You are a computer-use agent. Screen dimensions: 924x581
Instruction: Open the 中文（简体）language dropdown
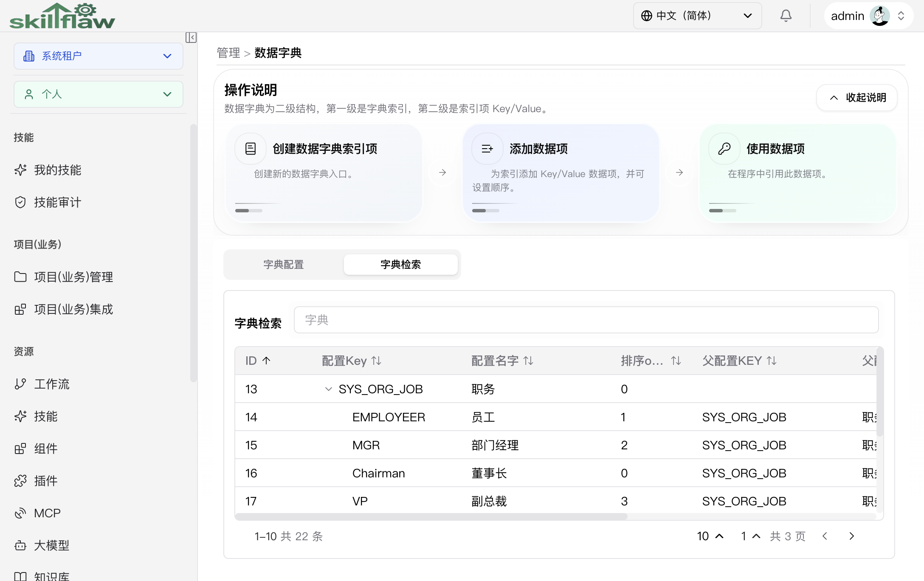click(697, 16)
